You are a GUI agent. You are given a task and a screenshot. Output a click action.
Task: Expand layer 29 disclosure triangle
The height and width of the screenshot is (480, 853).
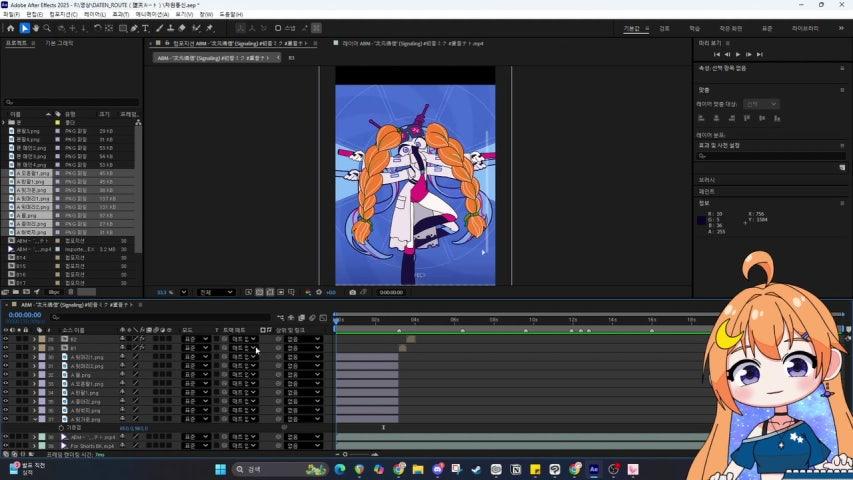click(x=34, y=348)
